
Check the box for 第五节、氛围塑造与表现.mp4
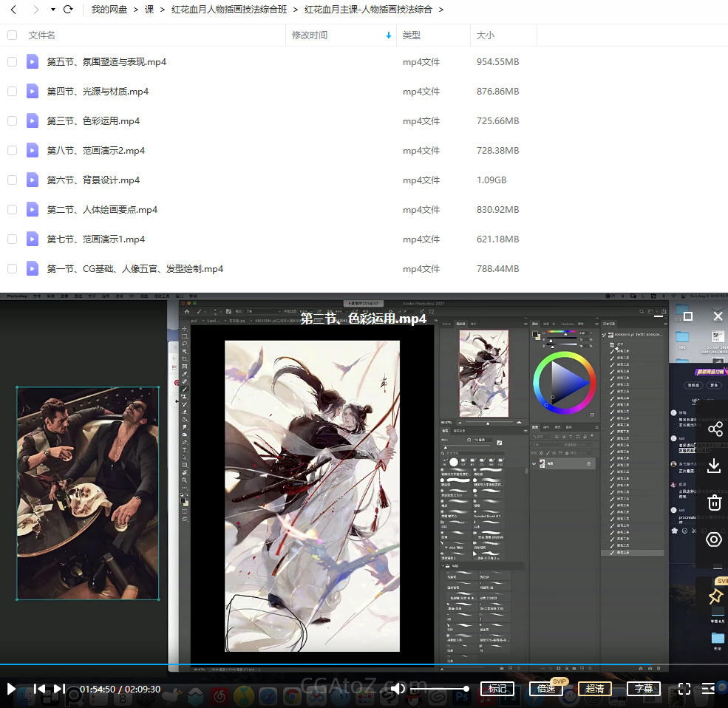tap(12, 62)
